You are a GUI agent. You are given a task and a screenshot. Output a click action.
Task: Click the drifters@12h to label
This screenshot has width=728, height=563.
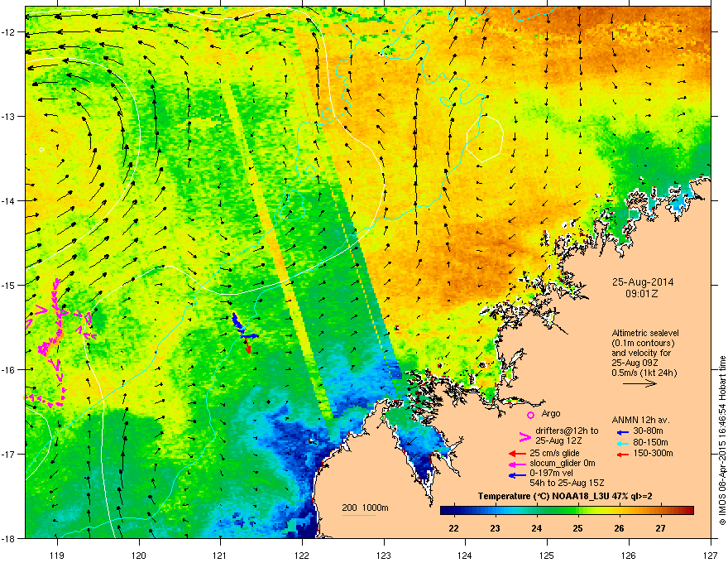567,431
